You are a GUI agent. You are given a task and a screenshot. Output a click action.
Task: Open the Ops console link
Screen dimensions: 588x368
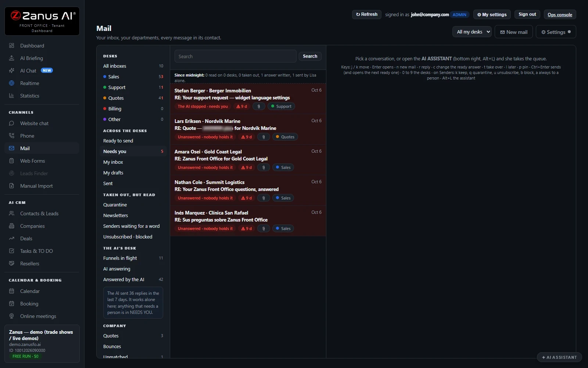click(x=560, y=15)
